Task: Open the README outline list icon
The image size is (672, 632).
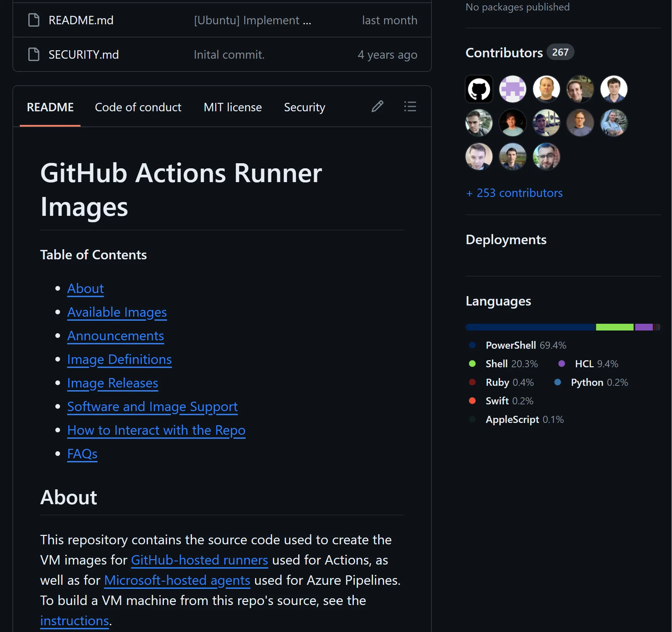Action: [410, 107]
